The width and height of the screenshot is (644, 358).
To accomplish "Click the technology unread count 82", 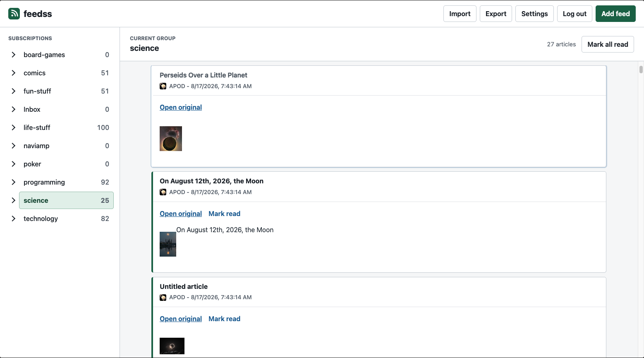I will 105,219.
